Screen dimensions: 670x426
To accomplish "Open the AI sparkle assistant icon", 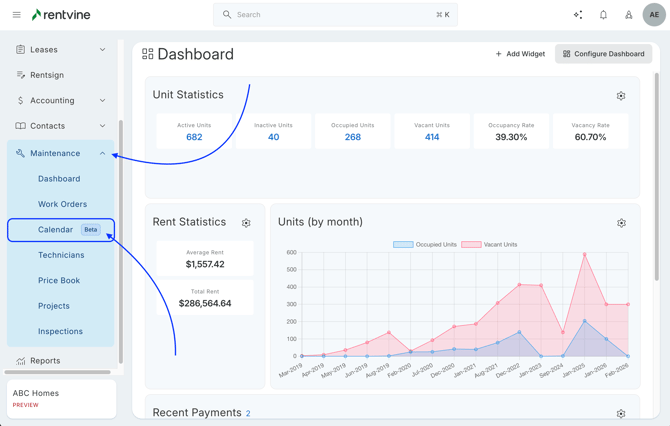I will click(x=577, y=15).
